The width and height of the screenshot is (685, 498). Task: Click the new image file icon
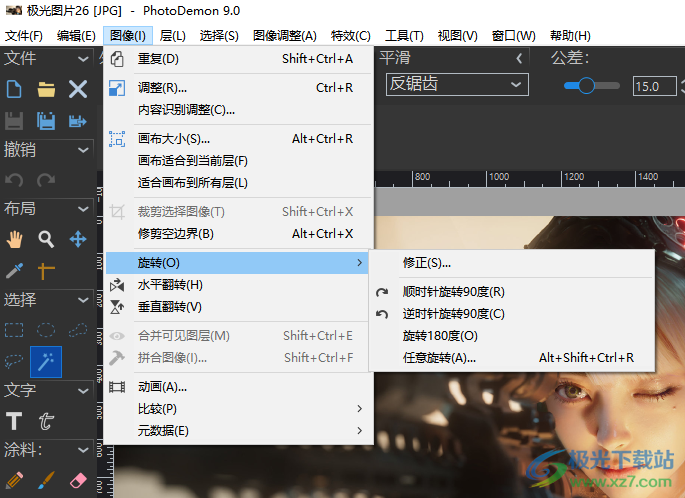14,89
